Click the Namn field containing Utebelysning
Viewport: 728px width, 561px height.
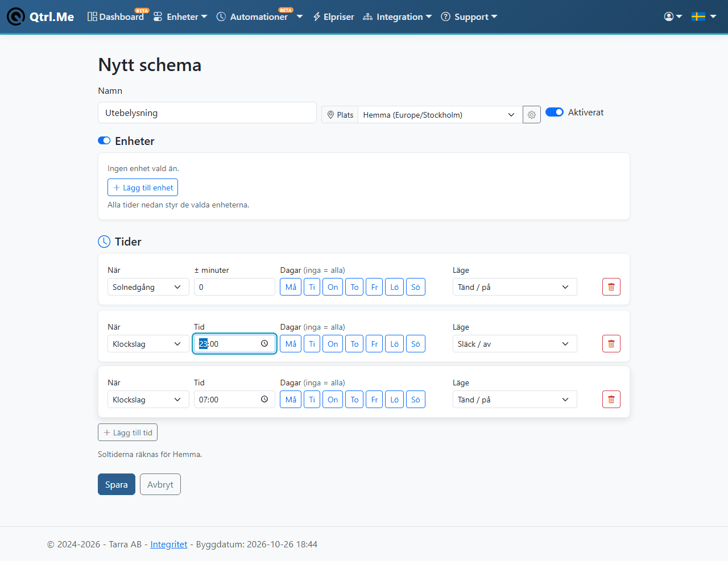pos(207,113)
